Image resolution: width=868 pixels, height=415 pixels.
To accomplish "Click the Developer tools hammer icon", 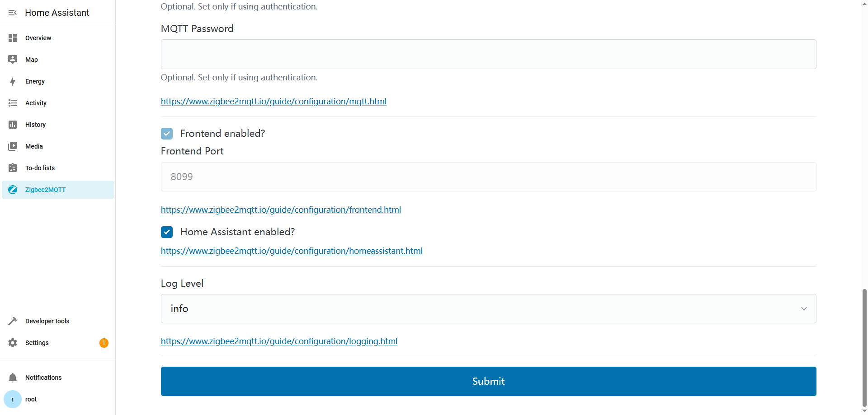I will (13, 321).
